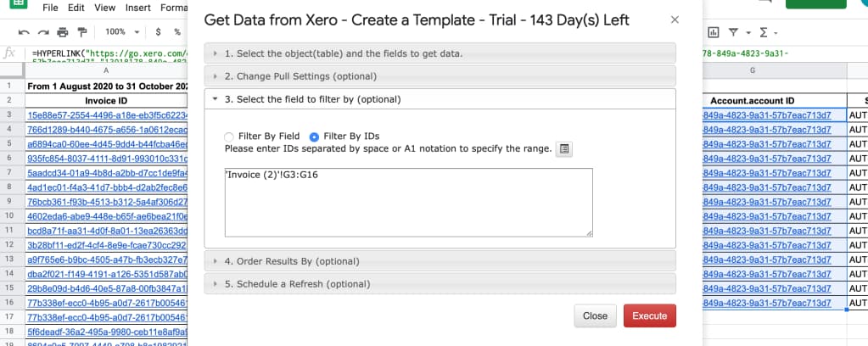The image size is (868, 346).
Task: Click the Print icon
Action: (63, 32)
